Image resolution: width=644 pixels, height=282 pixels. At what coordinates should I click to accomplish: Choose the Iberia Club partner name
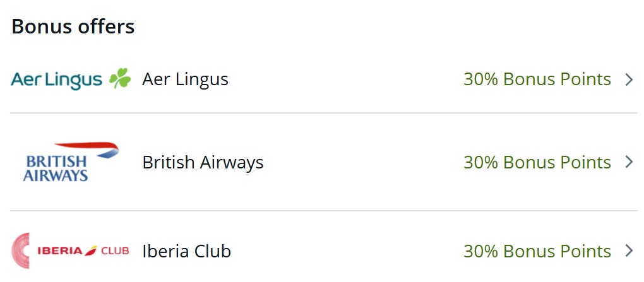pyautogui.click(x=186, y=252)
